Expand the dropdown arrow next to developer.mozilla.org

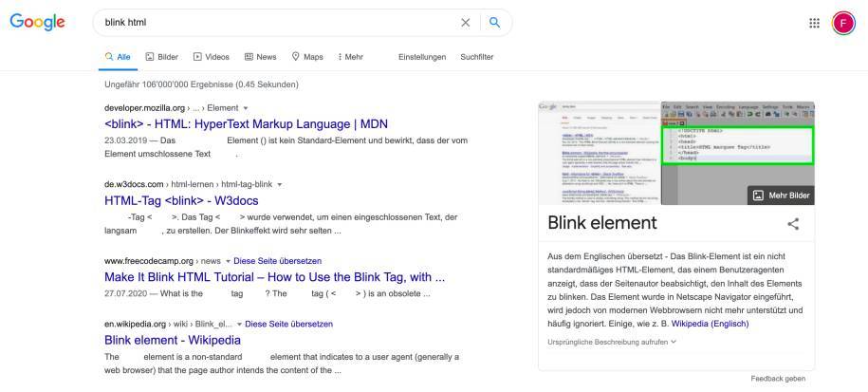tap(246, 108)
